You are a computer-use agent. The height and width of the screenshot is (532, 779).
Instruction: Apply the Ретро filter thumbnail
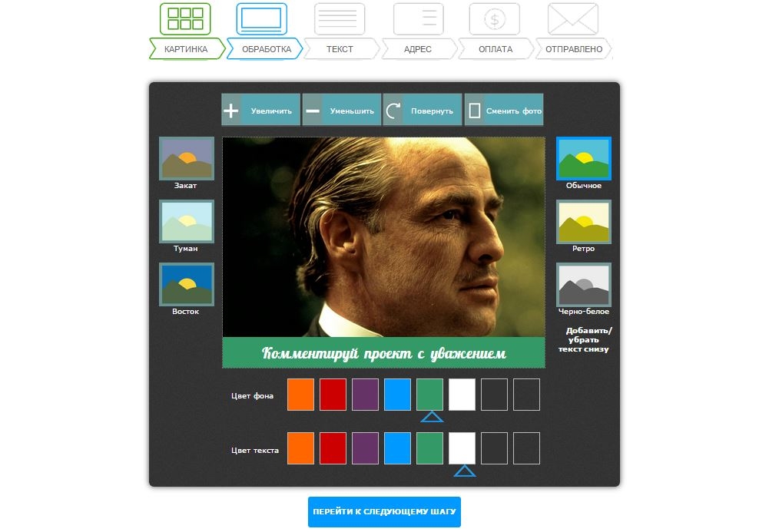(583, 221)
